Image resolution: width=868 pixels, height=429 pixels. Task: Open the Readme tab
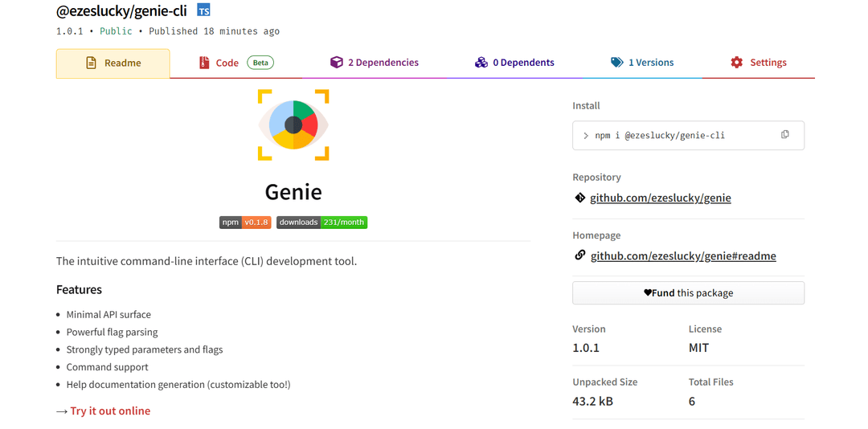pyautogui.click(x=113, y=63)
